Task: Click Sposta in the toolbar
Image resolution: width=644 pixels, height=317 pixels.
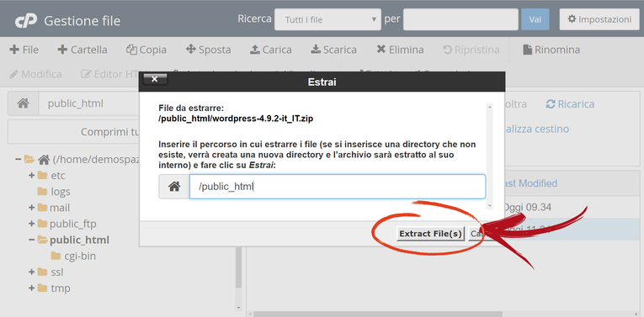Action: 208,50
